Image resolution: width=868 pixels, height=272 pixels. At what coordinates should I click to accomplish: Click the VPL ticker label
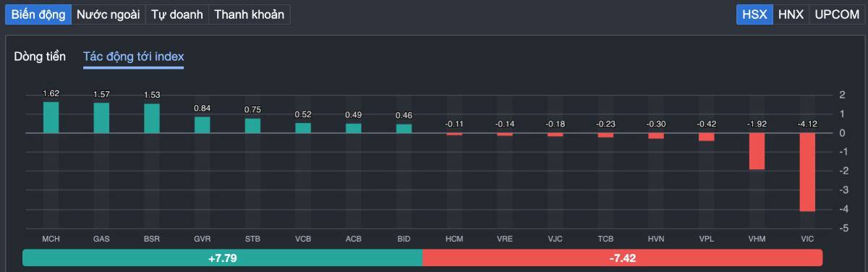706,238
